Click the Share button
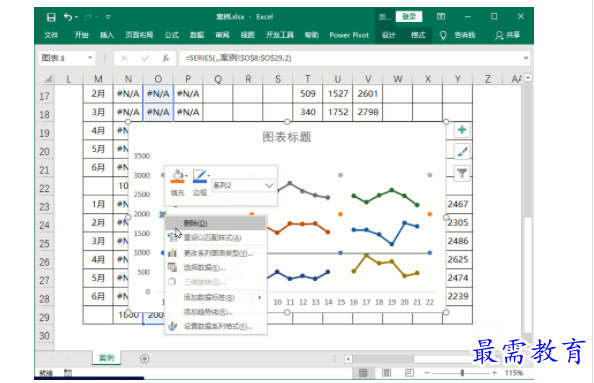The image size is (594, 383). 508,35
